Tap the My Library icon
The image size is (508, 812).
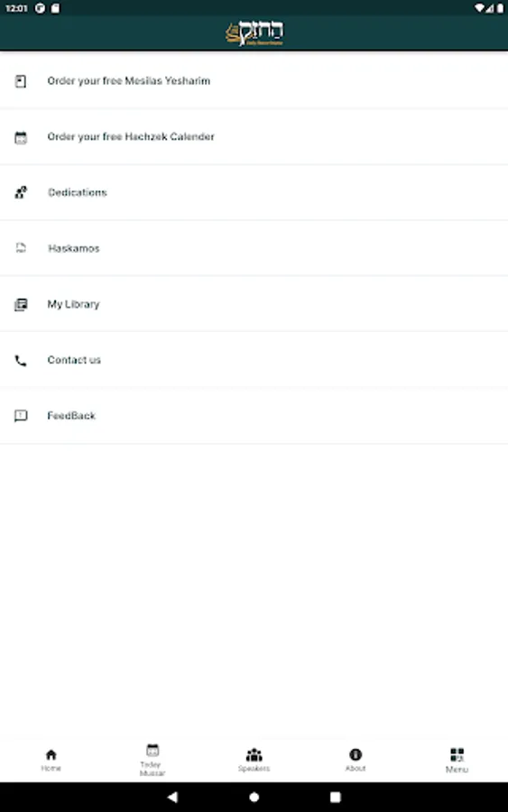(21, 305)
